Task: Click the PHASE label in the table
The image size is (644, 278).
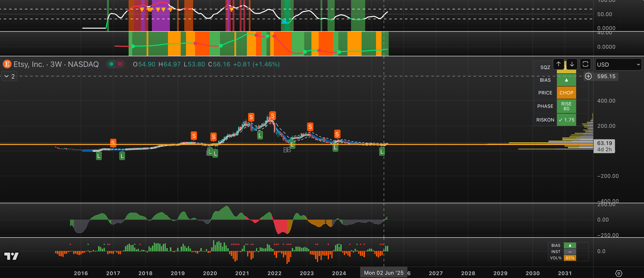Action: (545, 106)
